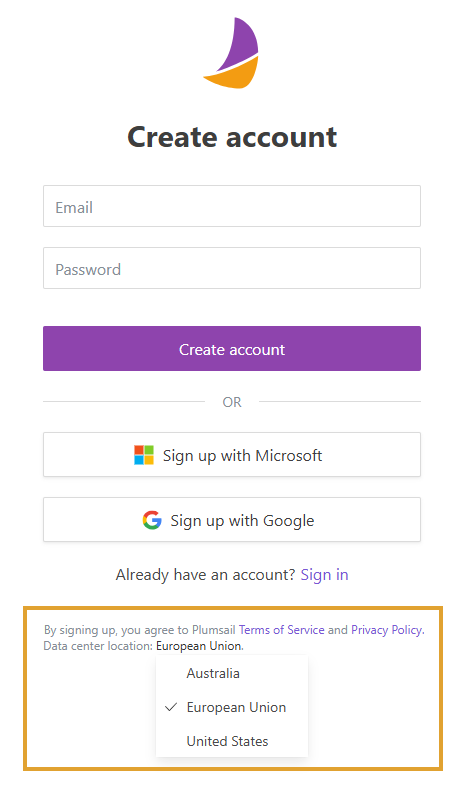467x785 pixels.
Task: Choose the Sign up with Google label
Action: 242,521
